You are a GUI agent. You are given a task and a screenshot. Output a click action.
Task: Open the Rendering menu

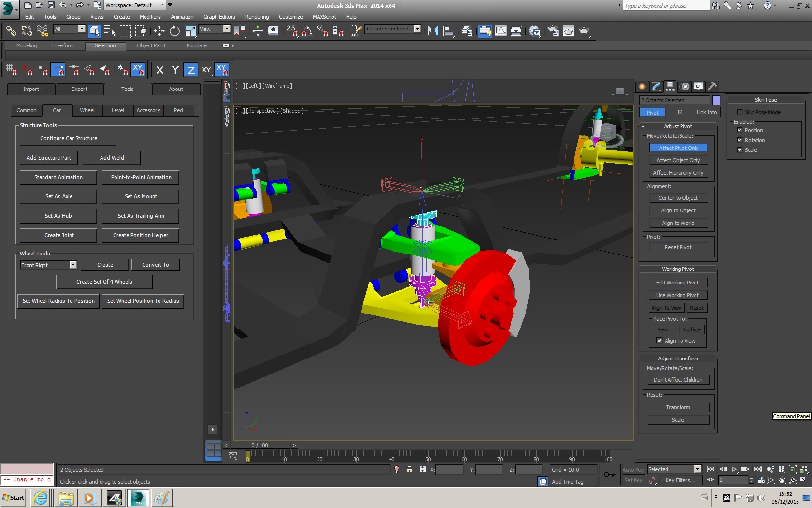click(257, 17)
